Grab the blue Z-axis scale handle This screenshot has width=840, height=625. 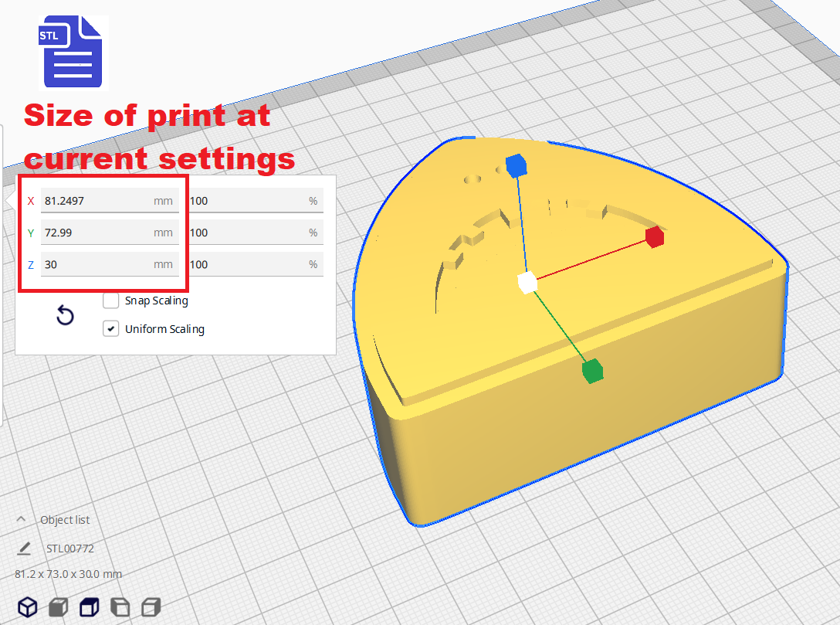515,165
